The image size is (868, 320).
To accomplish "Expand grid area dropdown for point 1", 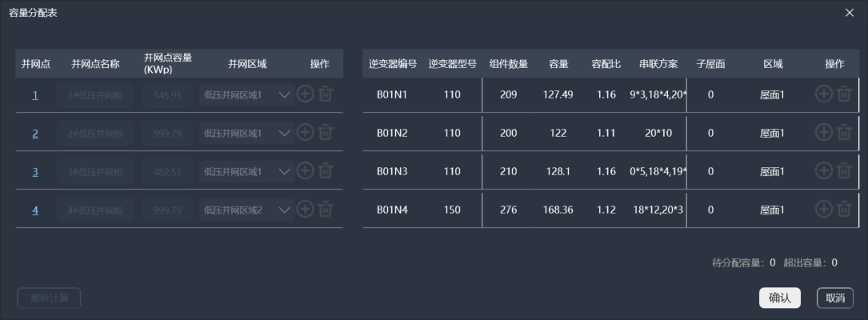I will click(x=284, y=94).
